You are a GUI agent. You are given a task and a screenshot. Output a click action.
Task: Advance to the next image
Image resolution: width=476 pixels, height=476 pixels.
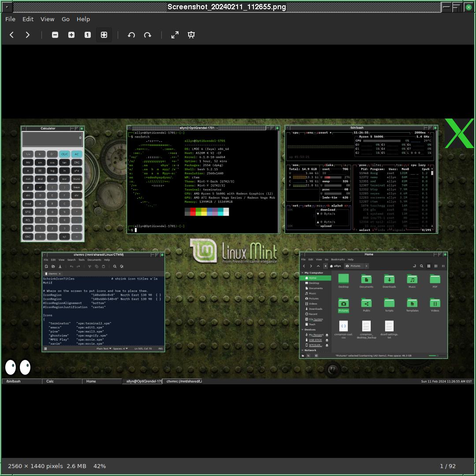(x=28, y=35)
